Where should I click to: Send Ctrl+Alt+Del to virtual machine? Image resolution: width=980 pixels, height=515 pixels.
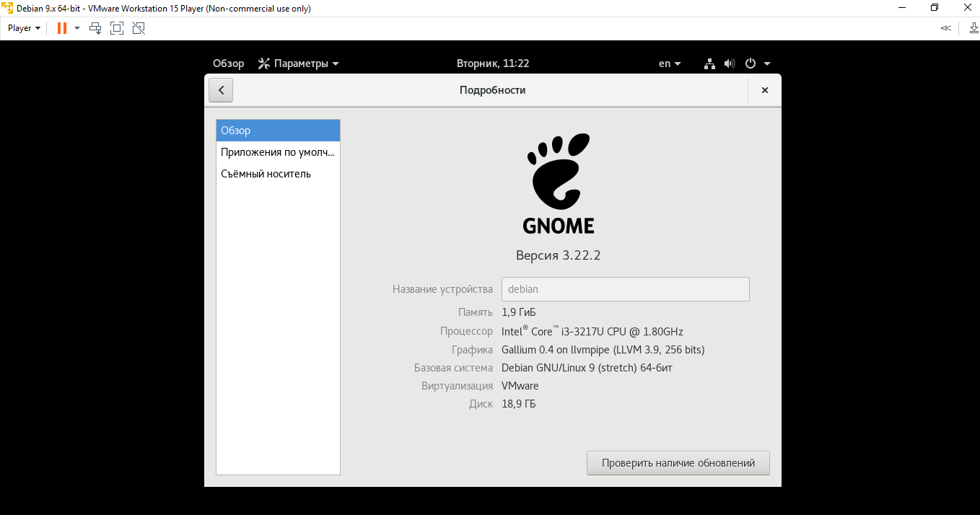(x=95, y=28)
